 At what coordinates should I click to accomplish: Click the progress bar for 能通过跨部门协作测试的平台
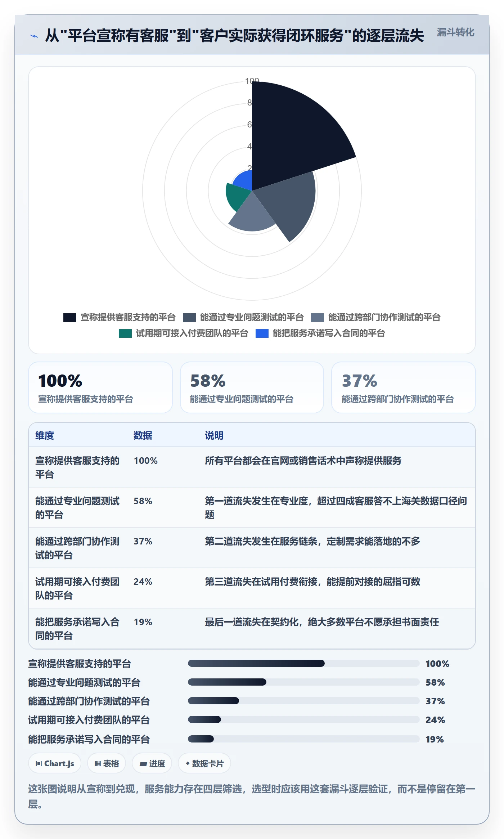coord(304,701)
